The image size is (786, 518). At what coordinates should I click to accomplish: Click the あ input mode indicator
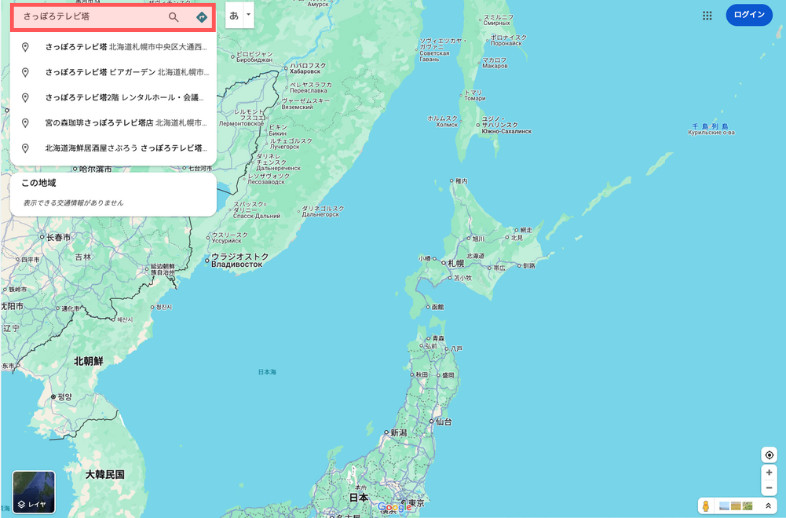coord(234,15)
